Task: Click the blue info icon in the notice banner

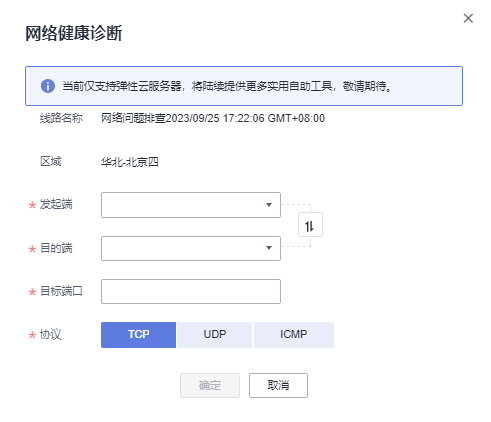Action: (x=48, y=86)
